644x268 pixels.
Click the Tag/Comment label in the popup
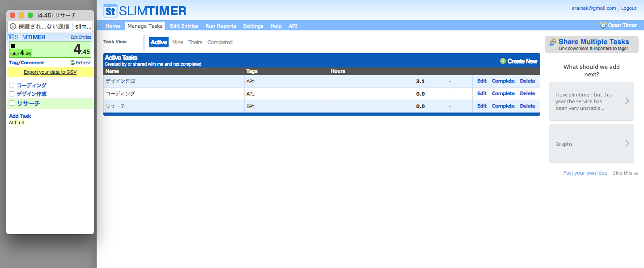coord(26,63)
